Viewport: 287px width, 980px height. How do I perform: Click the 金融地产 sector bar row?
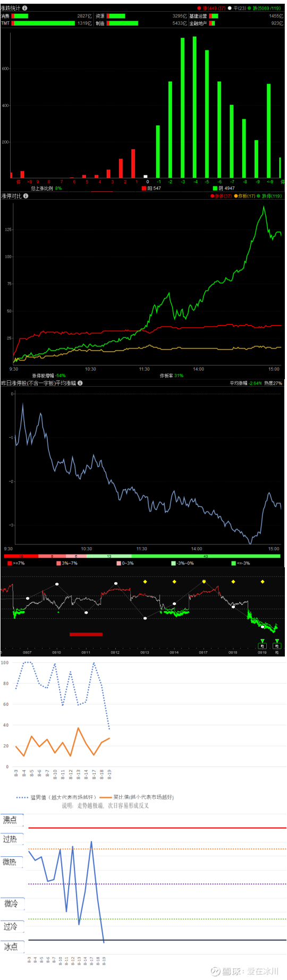[x=237, y=23]
